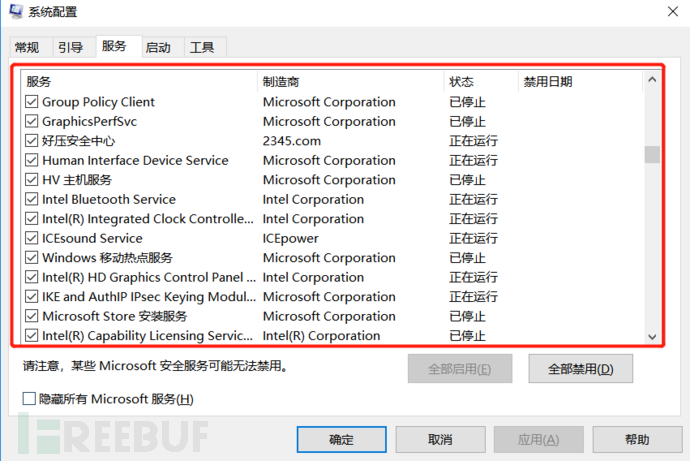Select Human Interface Device Service name
This screenshot has height=461, width=690.
coord(135,161)
